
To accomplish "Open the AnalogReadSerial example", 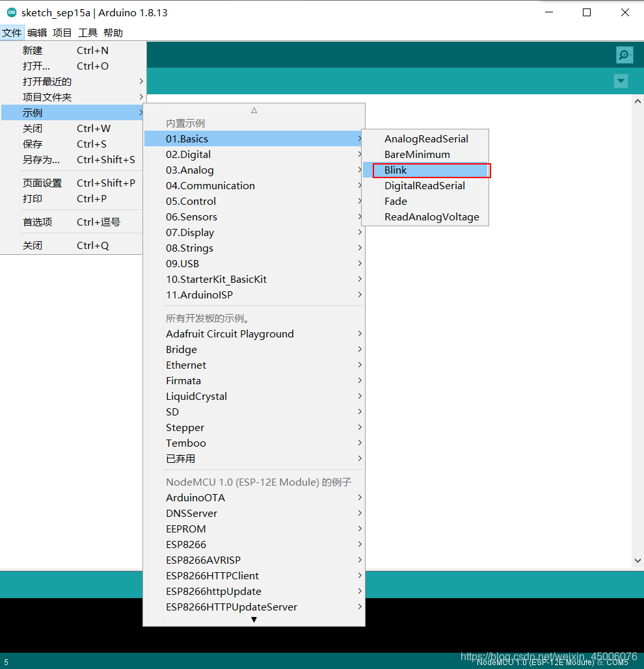I will pyautogui.click(x=425, y=138).
